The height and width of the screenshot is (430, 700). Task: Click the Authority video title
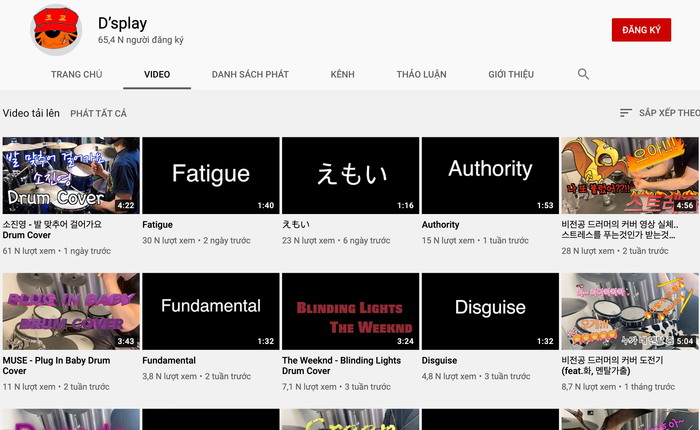pyautogui.click(x=441, y=225)
